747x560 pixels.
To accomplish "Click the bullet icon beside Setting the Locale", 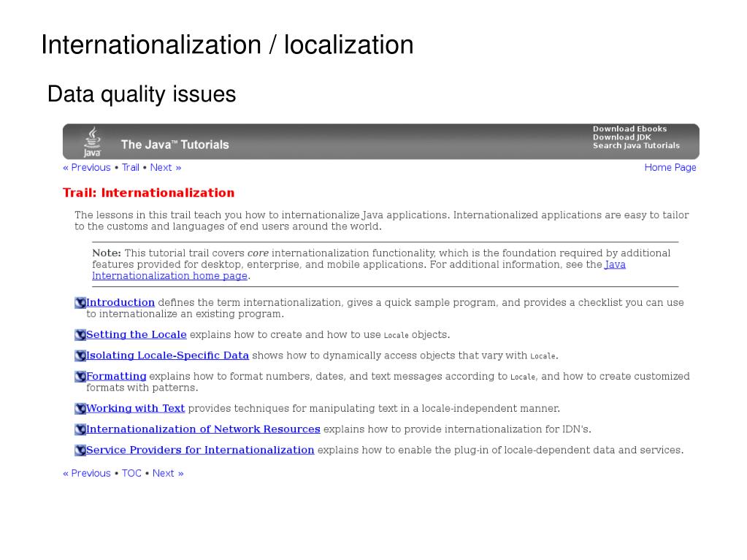I will click(x=80, y=335).
